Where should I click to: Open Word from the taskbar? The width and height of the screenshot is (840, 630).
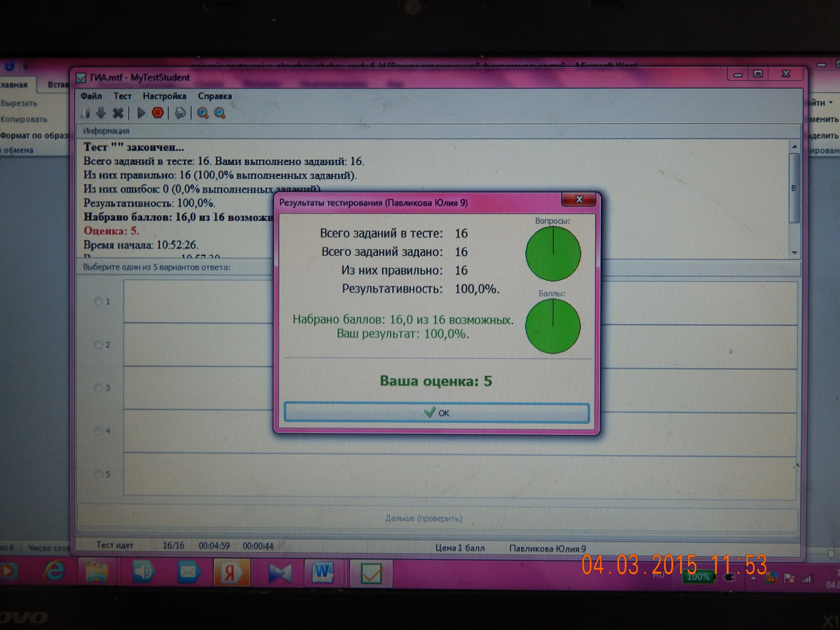click(323, 572)
